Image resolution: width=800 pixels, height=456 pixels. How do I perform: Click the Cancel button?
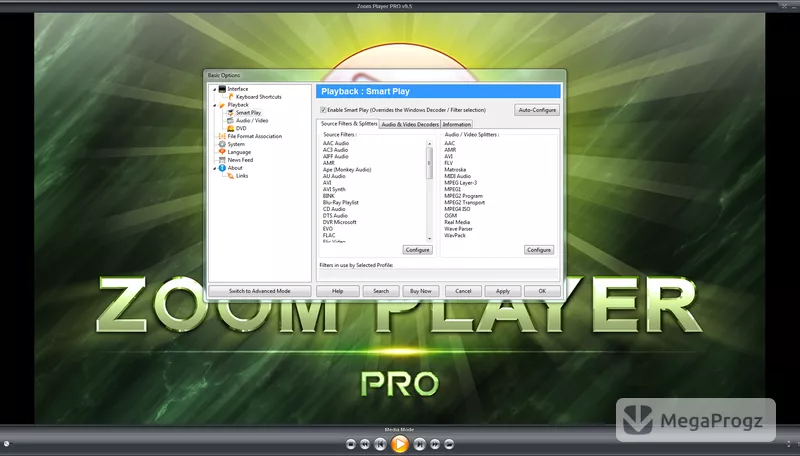463,291
